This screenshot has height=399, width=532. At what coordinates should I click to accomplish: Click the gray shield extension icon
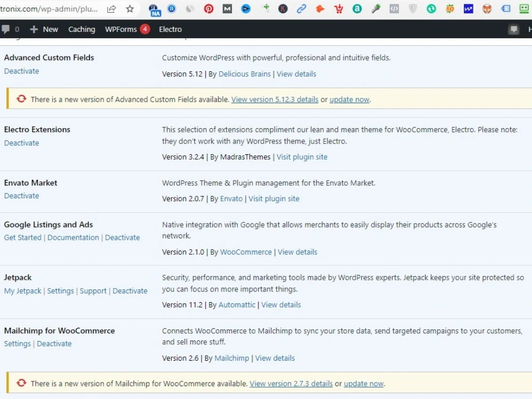pos(413,9)
